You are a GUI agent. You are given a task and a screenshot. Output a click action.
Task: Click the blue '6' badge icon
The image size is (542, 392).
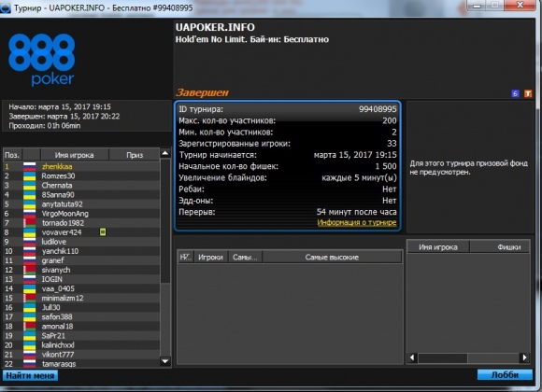click(515, 93)
